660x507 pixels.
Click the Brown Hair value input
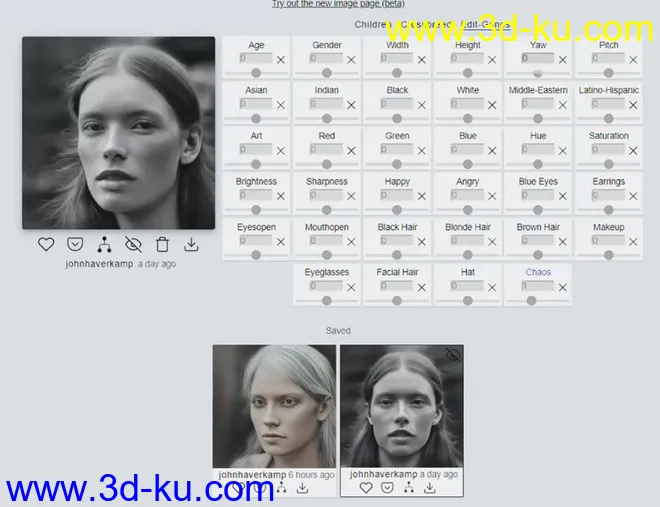point(538,240)
